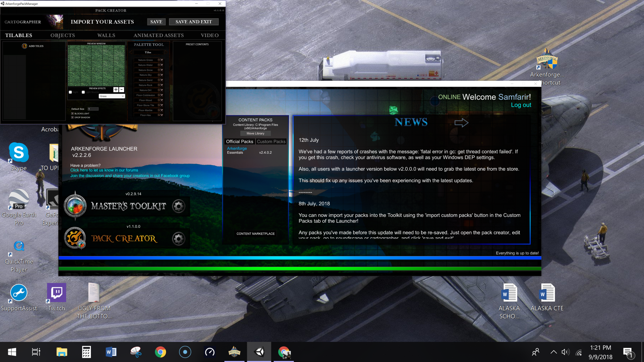The image size is (644, 362).
Task: Delete the Nature-Water palette entry
Action: 162,65
